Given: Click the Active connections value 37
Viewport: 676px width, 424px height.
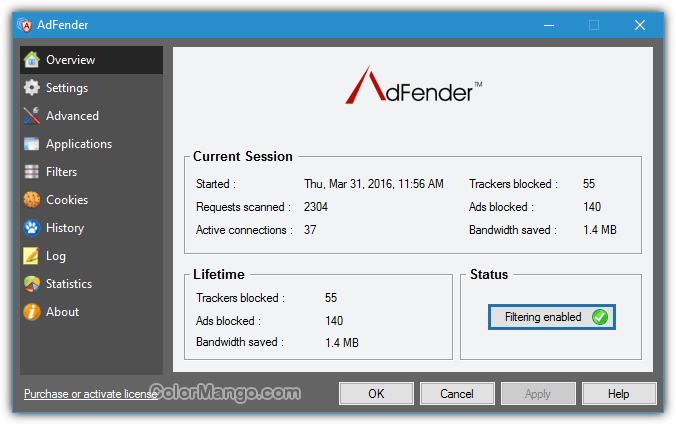Looking at the screenshot, I should [x=310, y=230].
